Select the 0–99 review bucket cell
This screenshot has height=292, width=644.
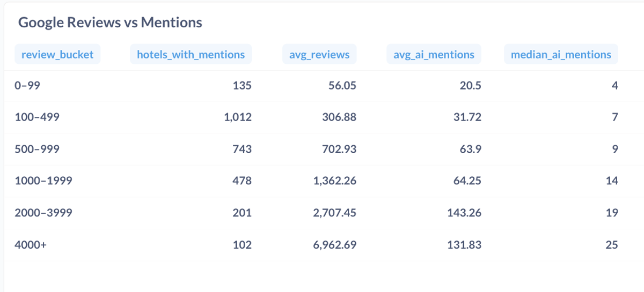[27, 85]
